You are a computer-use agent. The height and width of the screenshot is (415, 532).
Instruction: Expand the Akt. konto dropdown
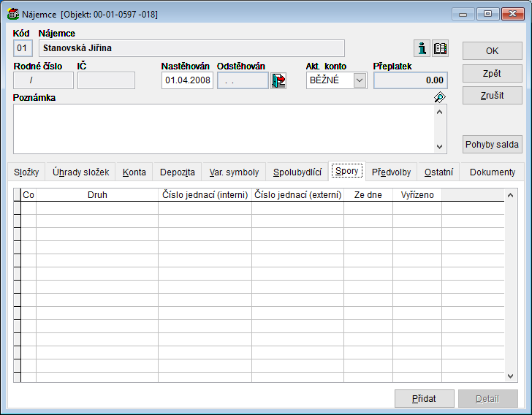[x=360, y=80]
